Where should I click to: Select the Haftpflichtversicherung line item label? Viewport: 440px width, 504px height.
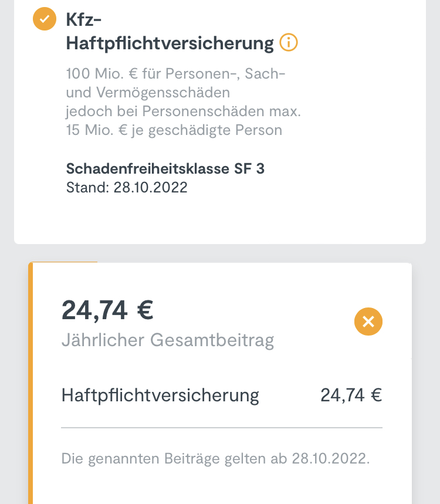[x=160, y=395]
